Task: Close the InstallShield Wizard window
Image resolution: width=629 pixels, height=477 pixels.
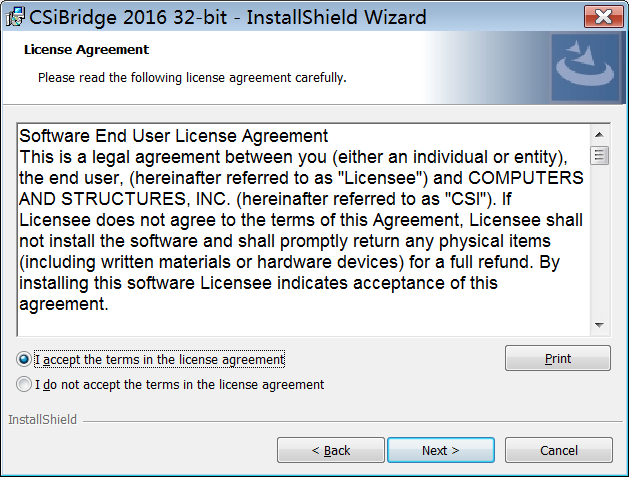Action: tap(602, 17)
